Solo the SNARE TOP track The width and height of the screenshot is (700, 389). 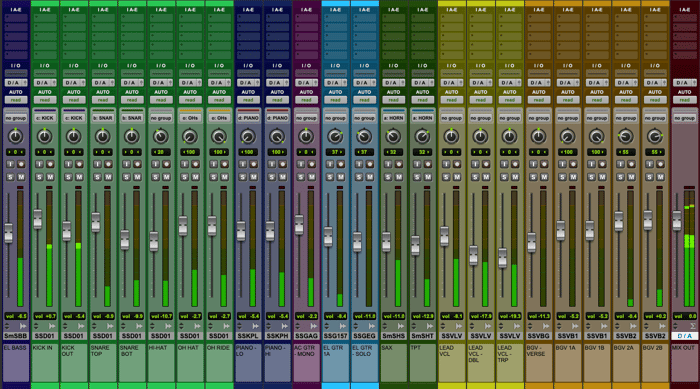point(97,177)
